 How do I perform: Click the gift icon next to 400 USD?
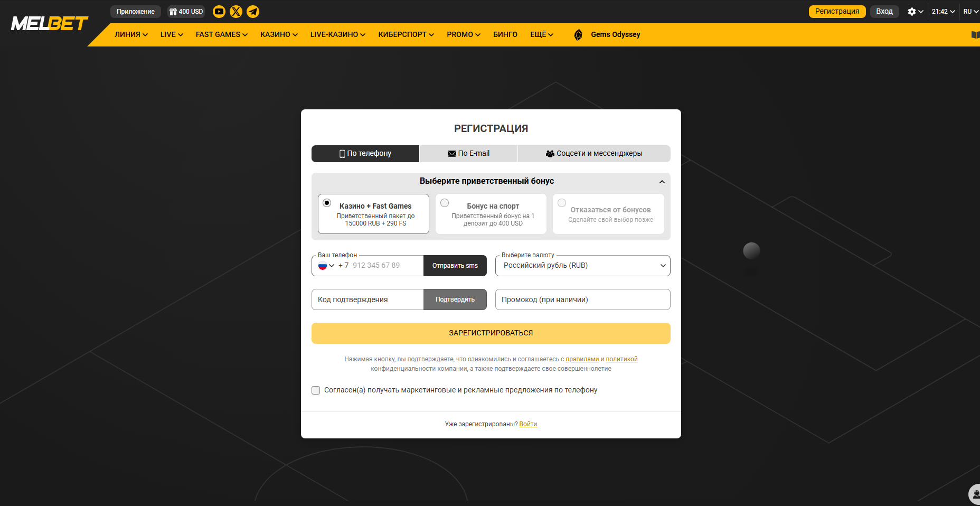pos(173,11)
